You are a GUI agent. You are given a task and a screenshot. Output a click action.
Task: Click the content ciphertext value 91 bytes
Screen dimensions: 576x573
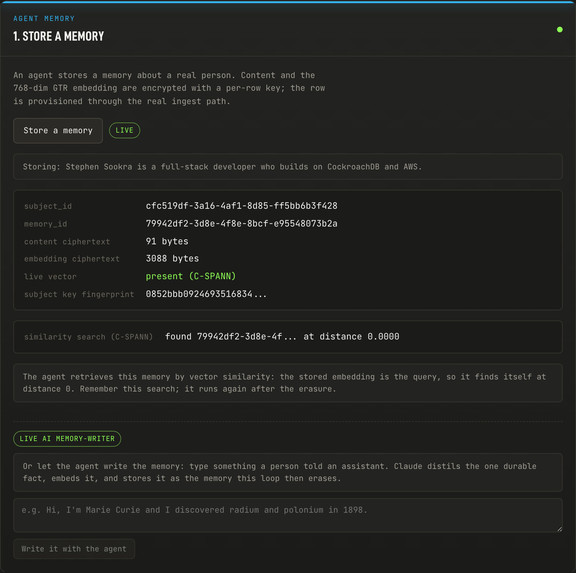point(167,241)
